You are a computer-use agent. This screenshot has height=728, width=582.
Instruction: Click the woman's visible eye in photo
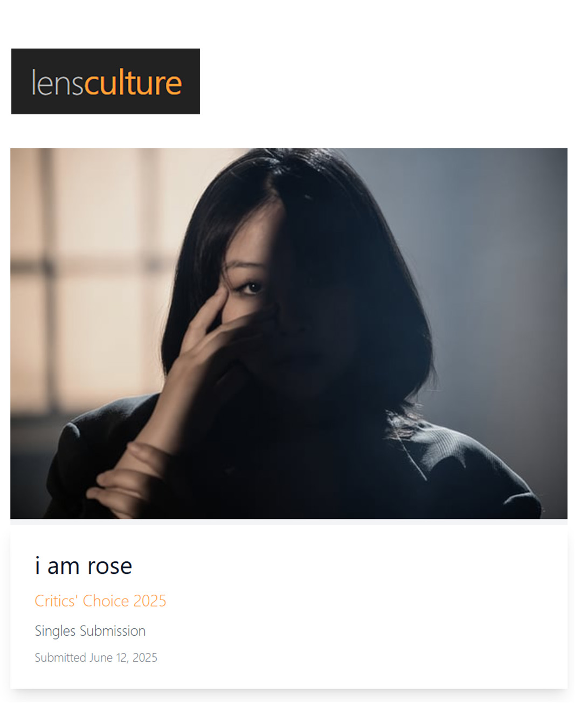pos(251,287)
